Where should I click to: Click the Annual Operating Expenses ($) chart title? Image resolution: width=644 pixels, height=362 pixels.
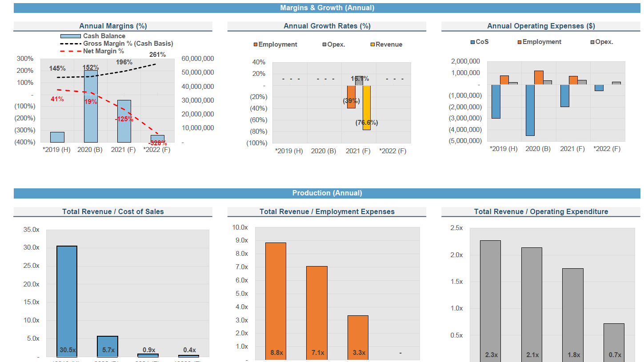click(x=541, y=26)
